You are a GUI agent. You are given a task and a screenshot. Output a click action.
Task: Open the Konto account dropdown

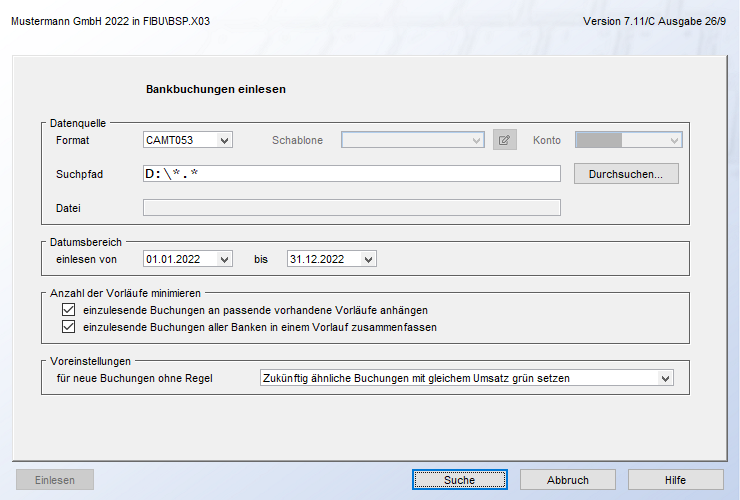point(674,140)
